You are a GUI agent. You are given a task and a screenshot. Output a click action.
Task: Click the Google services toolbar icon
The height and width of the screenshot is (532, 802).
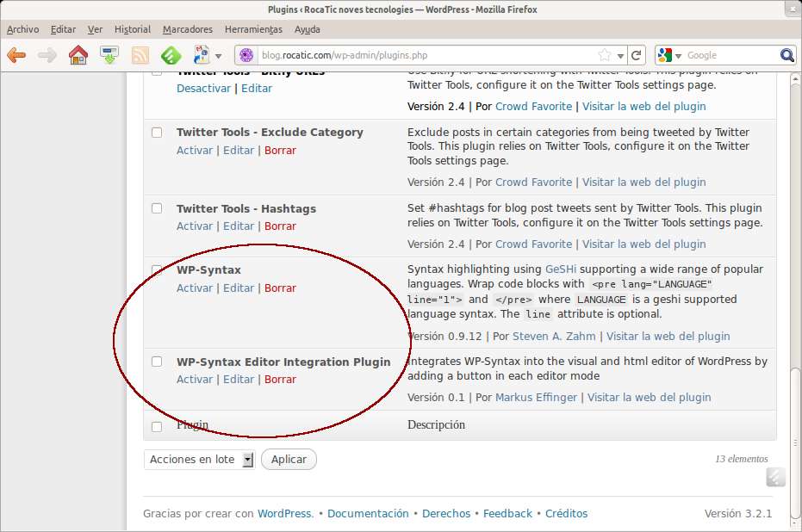[202, 55]
